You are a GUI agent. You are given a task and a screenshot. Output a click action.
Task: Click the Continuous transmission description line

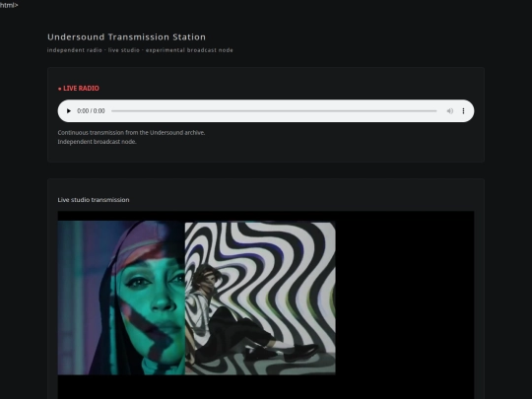click(131, 133)
